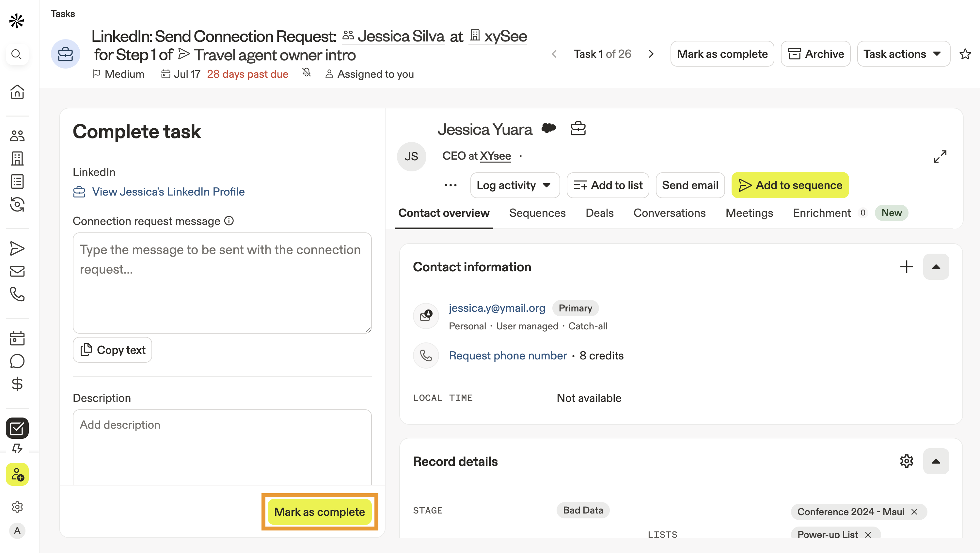Screen dimensions: 980x553
Task: Open the Log activity dropdown
Action: (514, 185)
